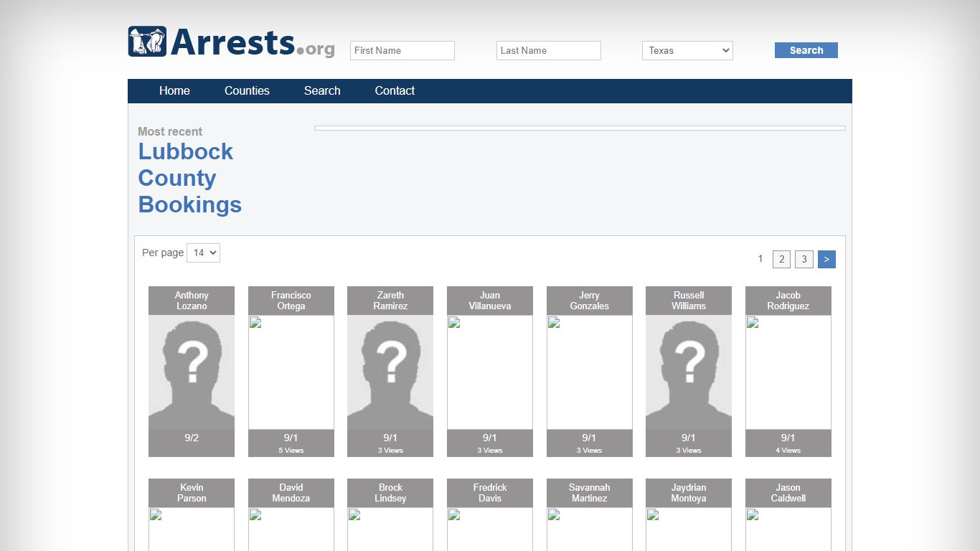This screenshot has width=980, height=551.
Task: Click the Zareth Ramirez name link
Action: [390, 301]
